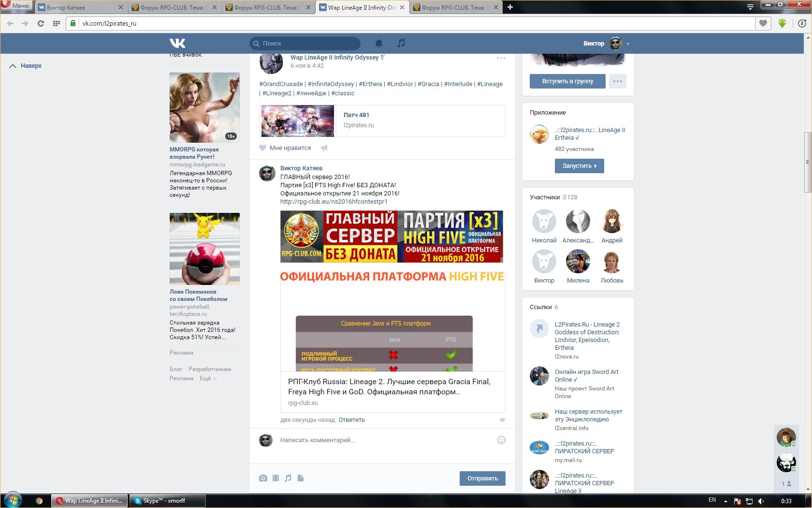Open member Андрей's avatar
Screen dimensions: 812x508
coord(612,222)
